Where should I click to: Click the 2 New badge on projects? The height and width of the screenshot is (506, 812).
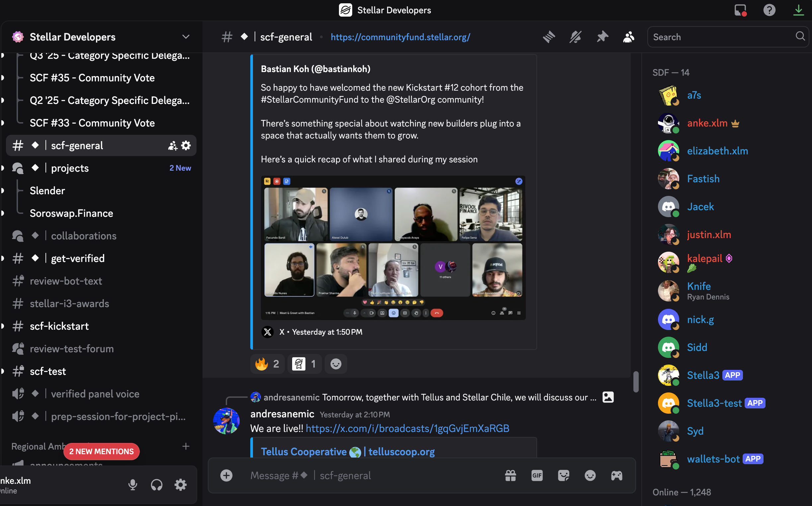[x=180, y=168]
